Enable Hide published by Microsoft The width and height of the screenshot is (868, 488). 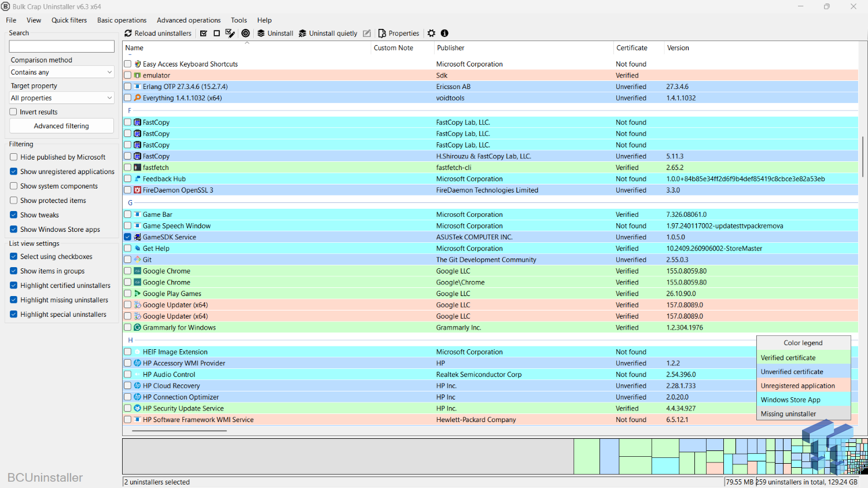tap(13, 157)
